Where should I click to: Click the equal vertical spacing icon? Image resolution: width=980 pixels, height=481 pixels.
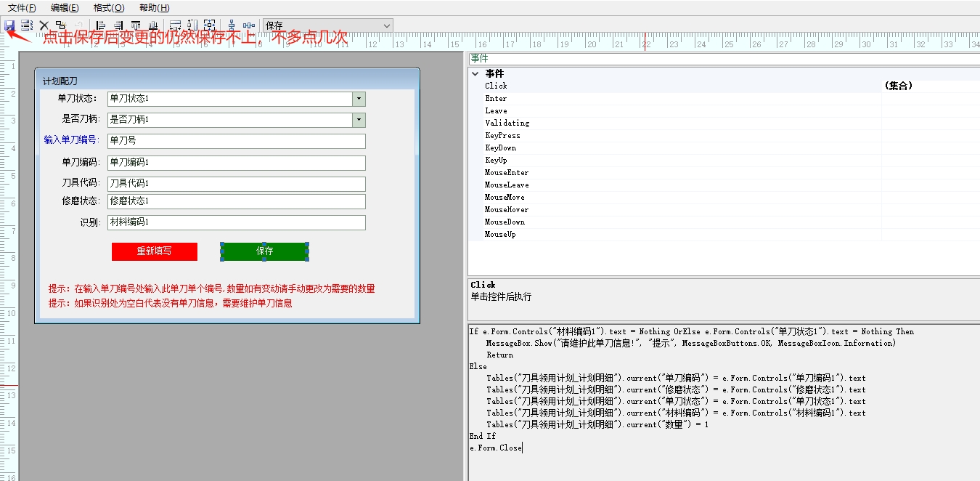[232, 25]
